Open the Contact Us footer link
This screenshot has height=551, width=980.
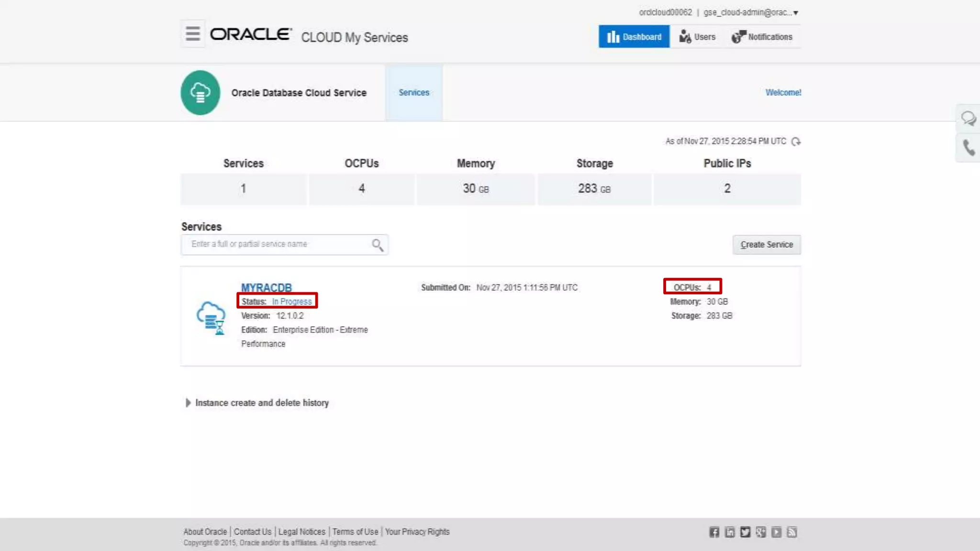[x=253, y=532]
